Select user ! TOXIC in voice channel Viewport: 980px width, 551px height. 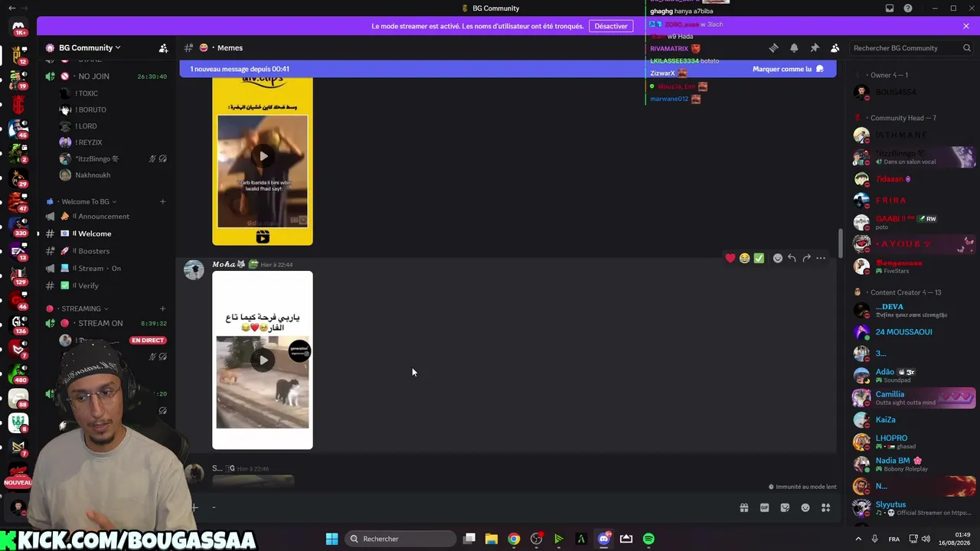pyautogui.click(x=113, y=93)
